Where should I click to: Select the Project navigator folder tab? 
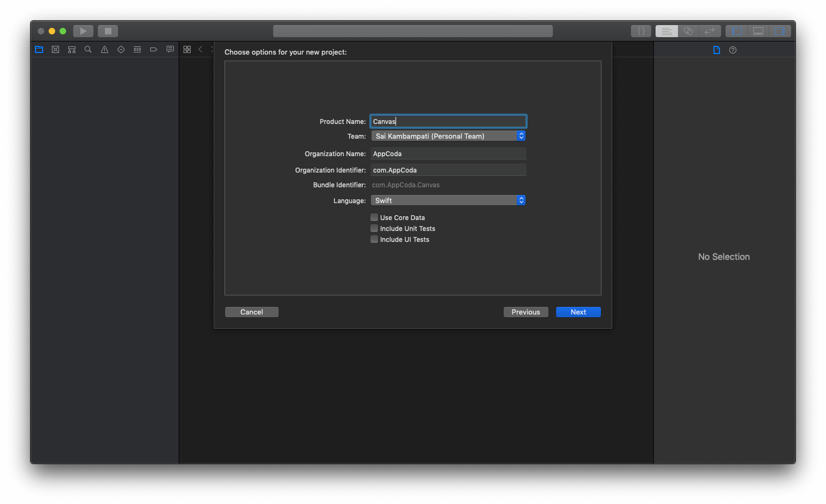click(39, 50)
